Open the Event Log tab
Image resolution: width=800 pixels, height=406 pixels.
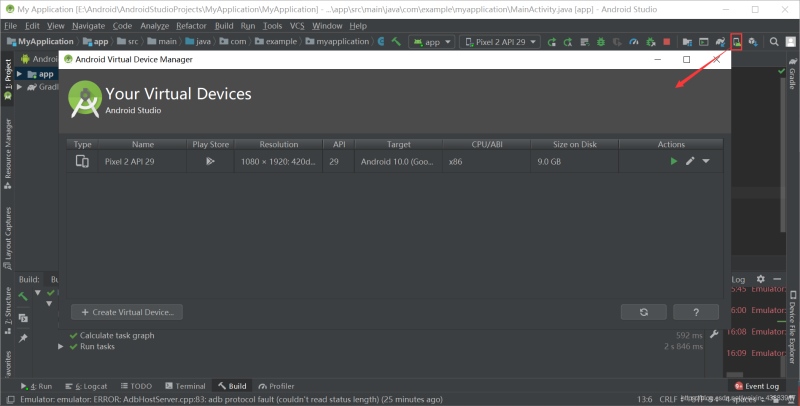[757, 386]
